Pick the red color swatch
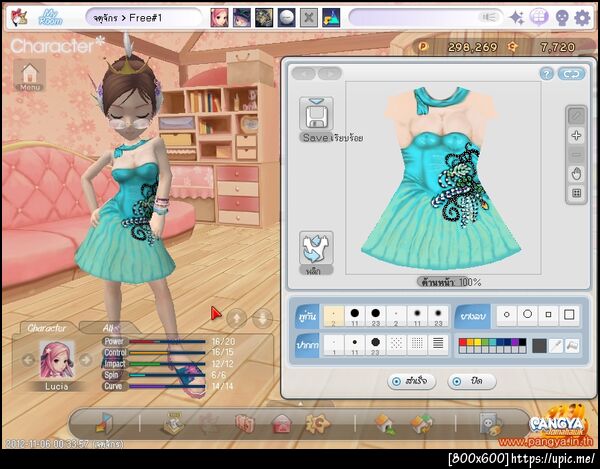 (463, 342)
